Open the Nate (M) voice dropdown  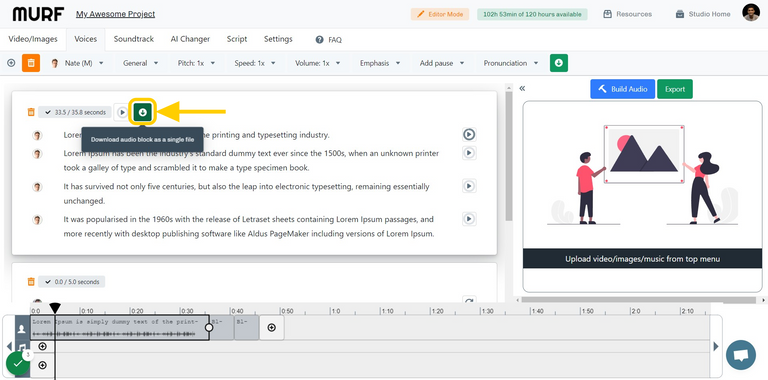(77, 63)
